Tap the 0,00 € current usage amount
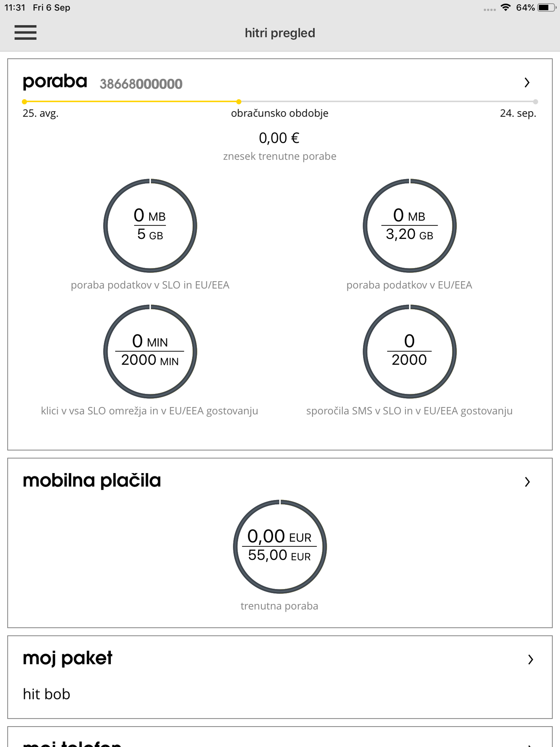The image size is (560, 747). 279,138
